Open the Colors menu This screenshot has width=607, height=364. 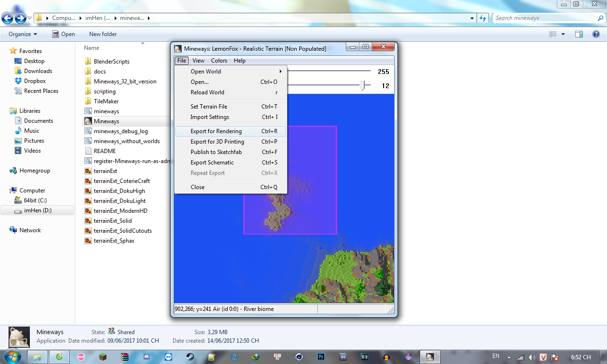[219, 61]
